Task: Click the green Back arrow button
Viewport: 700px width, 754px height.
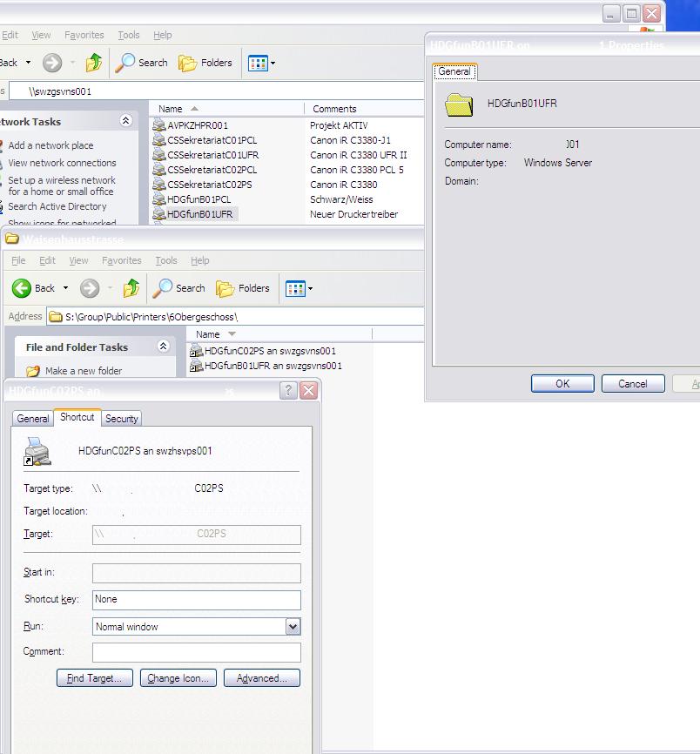Action: pos(23,288)
